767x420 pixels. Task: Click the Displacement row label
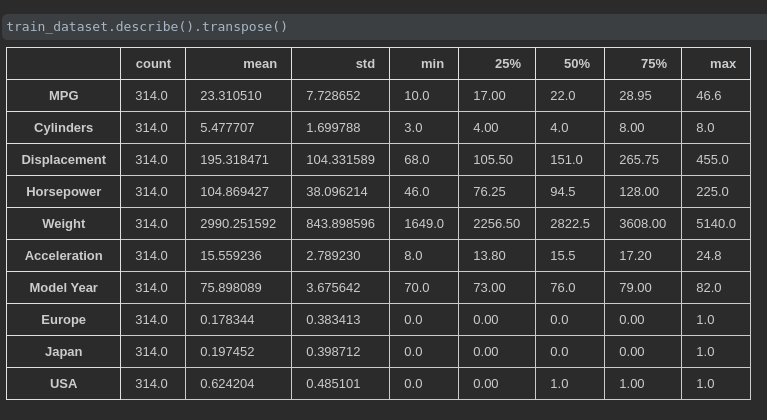click(x=64, y=160)
